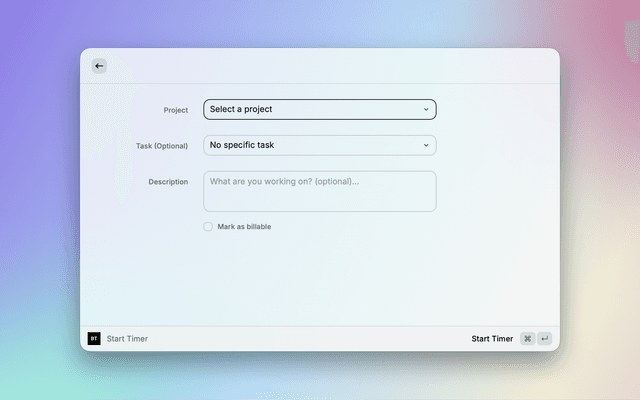640x400 pixels.
Task: Click the back arrow button
Action: click(99, 66)
